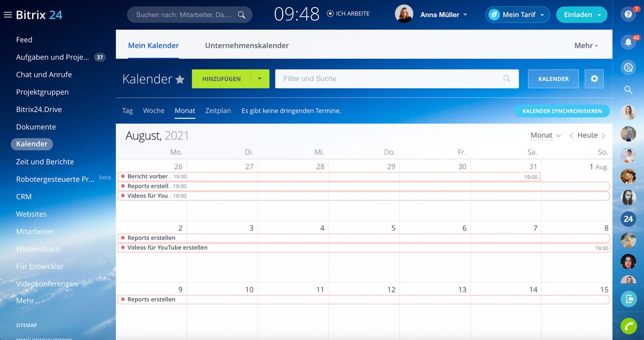Image resolution: width=644 pixels, height=340 pixels.
Task: Click Kalender synchronisieren button
Action: [562, 111]
